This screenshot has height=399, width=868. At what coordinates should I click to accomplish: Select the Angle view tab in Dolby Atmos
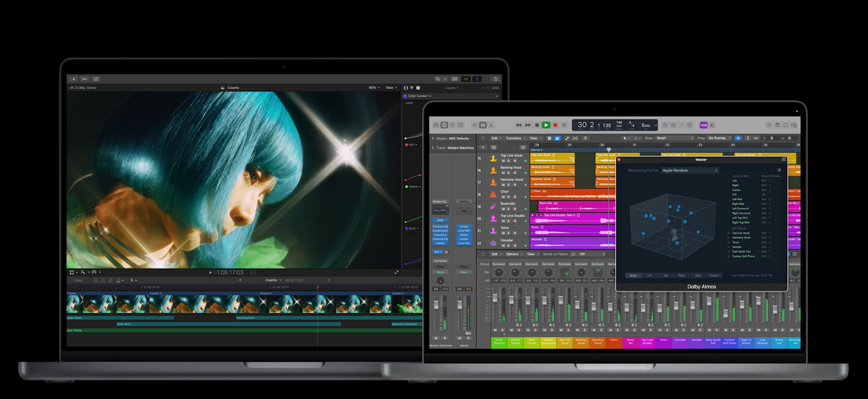(633, 275)
